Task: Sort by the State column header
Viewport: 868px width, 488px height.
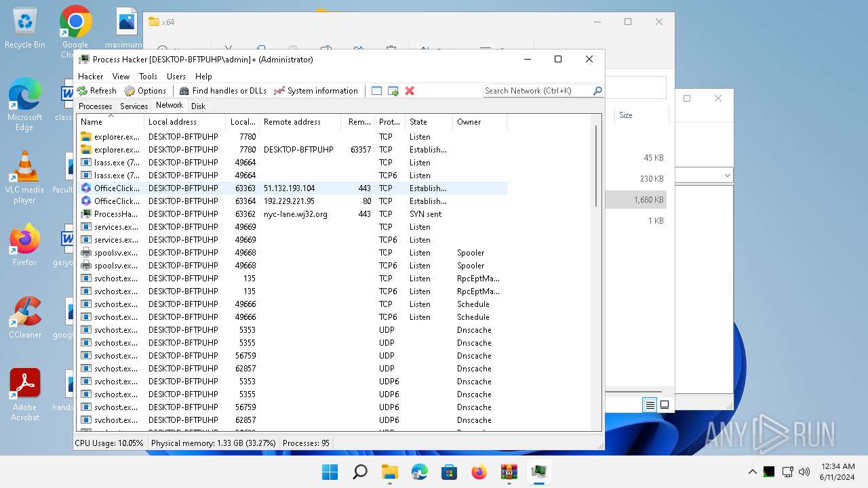Action: 429,122
